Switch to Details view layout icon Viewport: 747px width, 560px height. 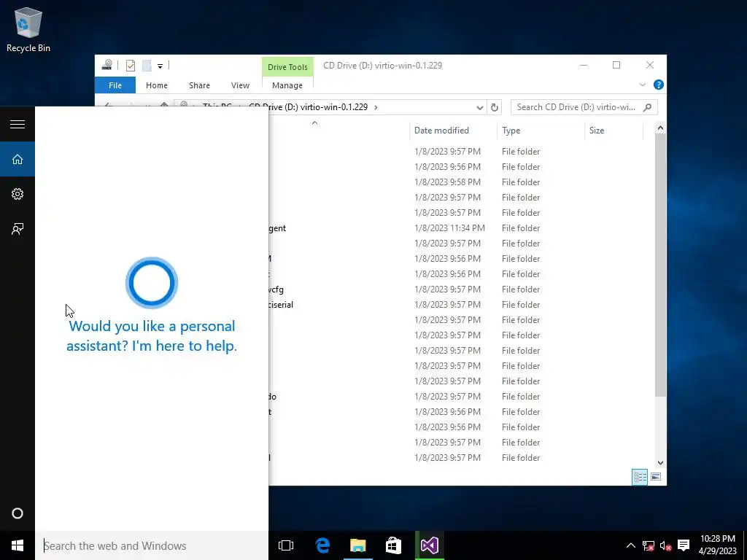[x=640, y=477]
